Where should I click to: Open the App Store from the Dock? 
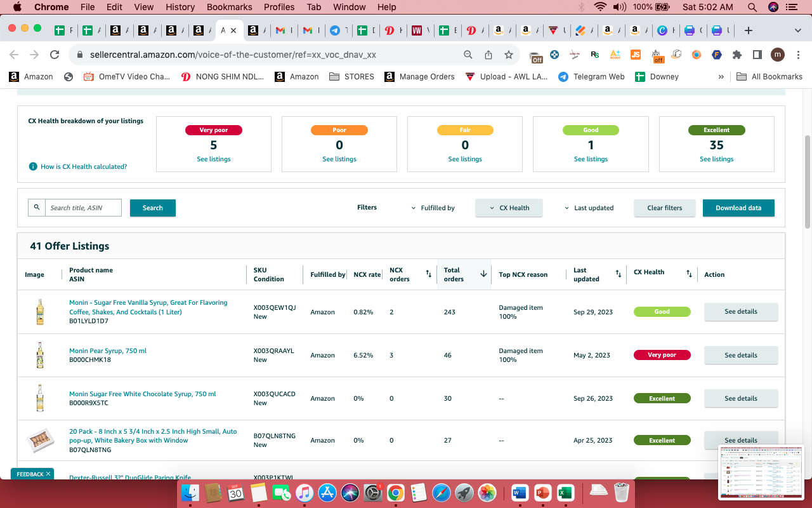point(327,492)
